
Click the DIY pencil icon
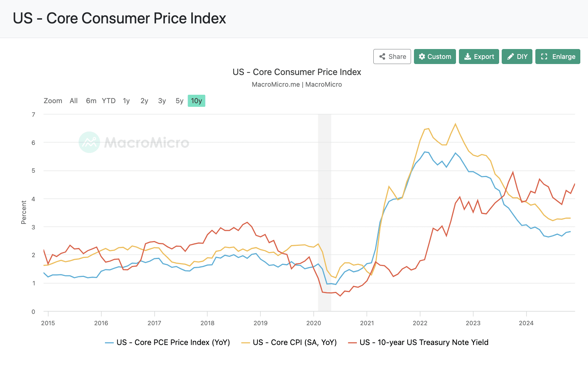coord(510,57)
